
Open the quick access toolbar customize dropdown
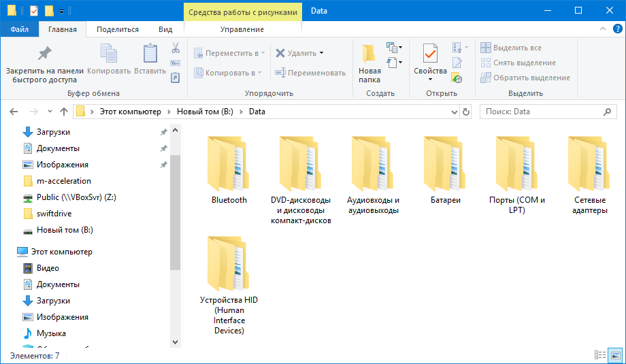(x=61, y=11)
